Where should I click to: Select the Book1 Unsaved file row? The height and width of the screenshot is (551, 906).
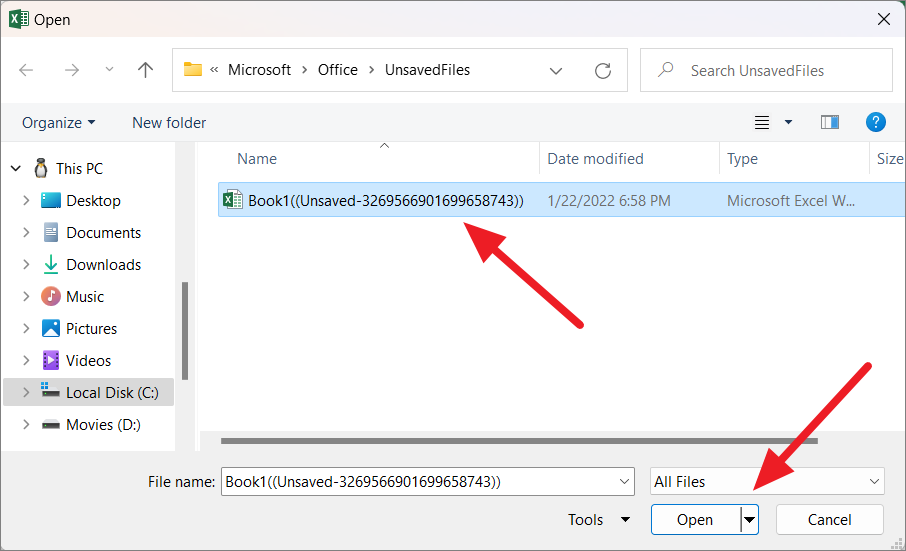pos(561,200)
